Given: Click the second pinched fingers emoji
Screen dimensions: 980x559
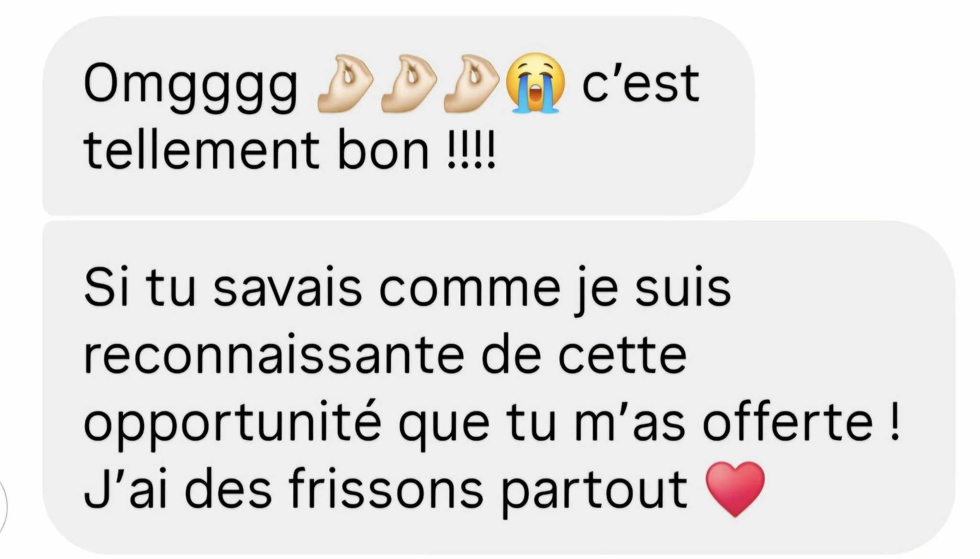Looking at the screenshot, I should 408,83.
